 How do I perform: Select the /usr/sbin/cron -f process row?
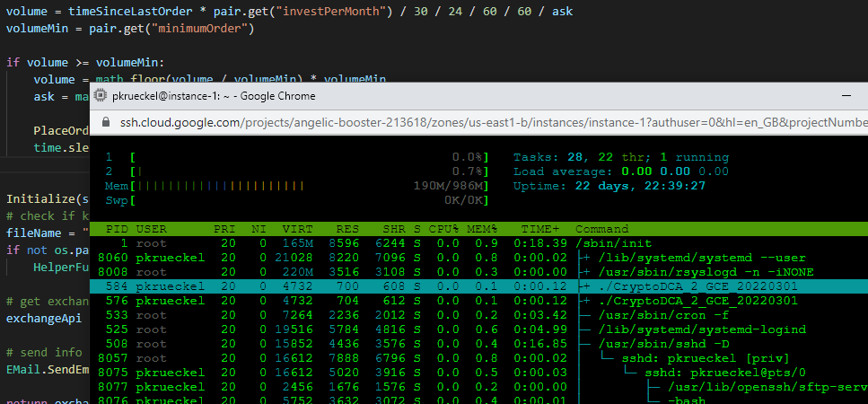(478, 315)
